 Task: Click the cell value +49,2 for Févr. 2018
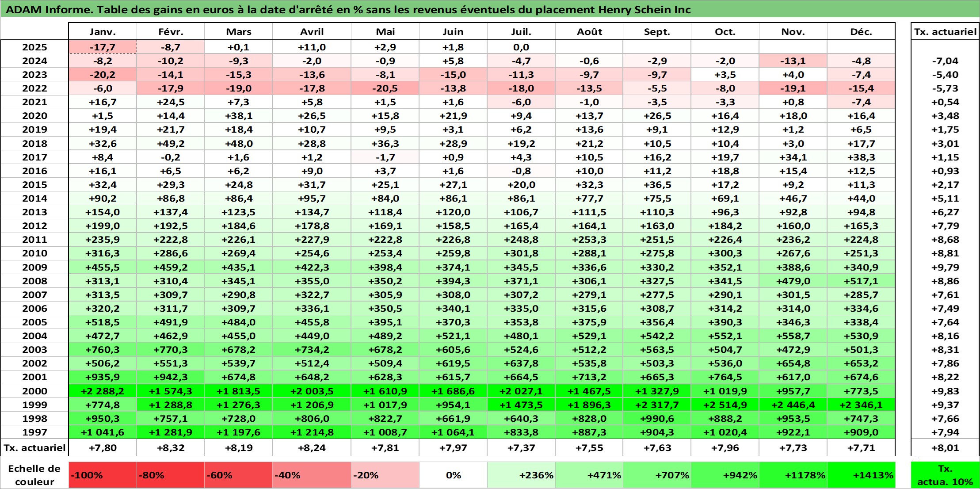[171, 143]
